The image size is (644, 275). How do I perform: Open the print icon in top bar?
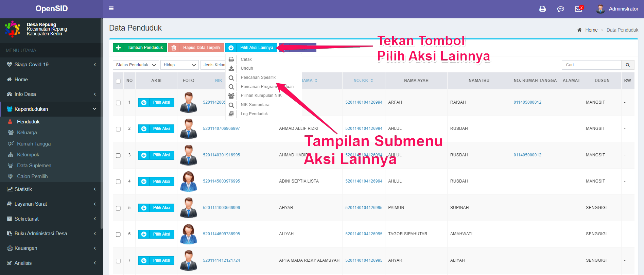point(542,9)
